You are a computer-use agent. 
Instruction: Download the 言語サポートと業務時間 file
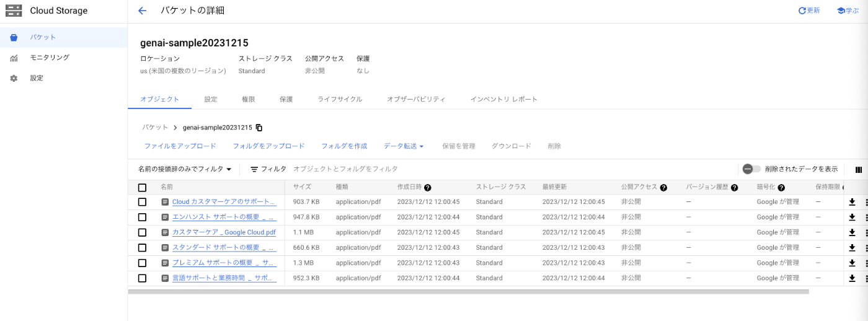click(x=852, y=278)
